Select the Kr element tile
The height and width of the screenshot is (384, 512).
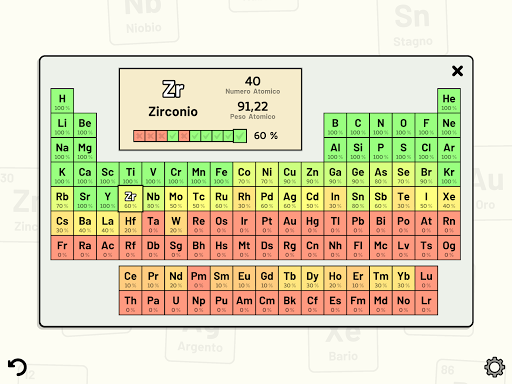(449, 174)
